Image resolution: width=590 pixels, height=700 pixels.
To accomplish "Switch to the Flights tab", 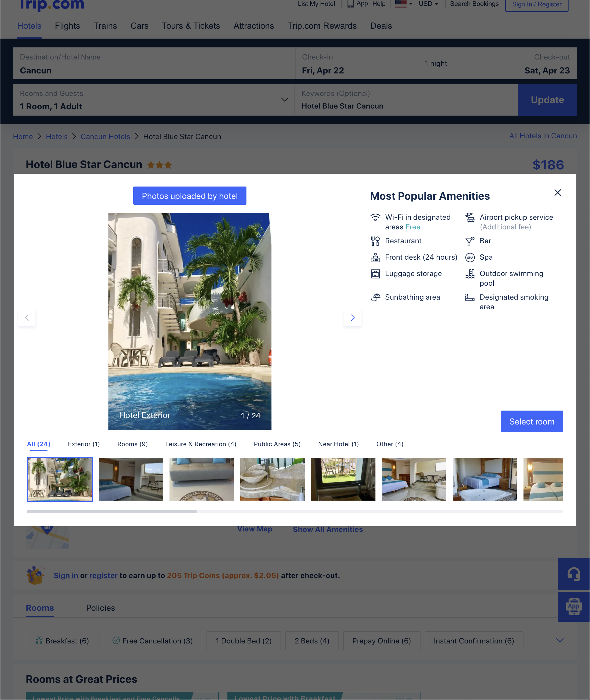I will pos(67,26).
